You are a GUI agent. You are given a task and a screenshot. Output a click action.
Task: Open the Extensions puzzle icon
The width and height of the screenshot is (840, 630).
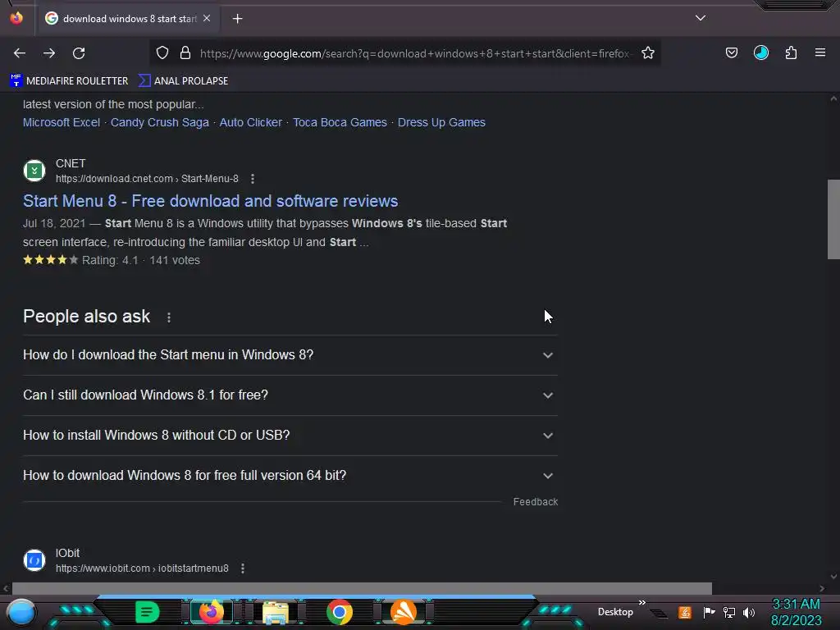click(791, 52)
